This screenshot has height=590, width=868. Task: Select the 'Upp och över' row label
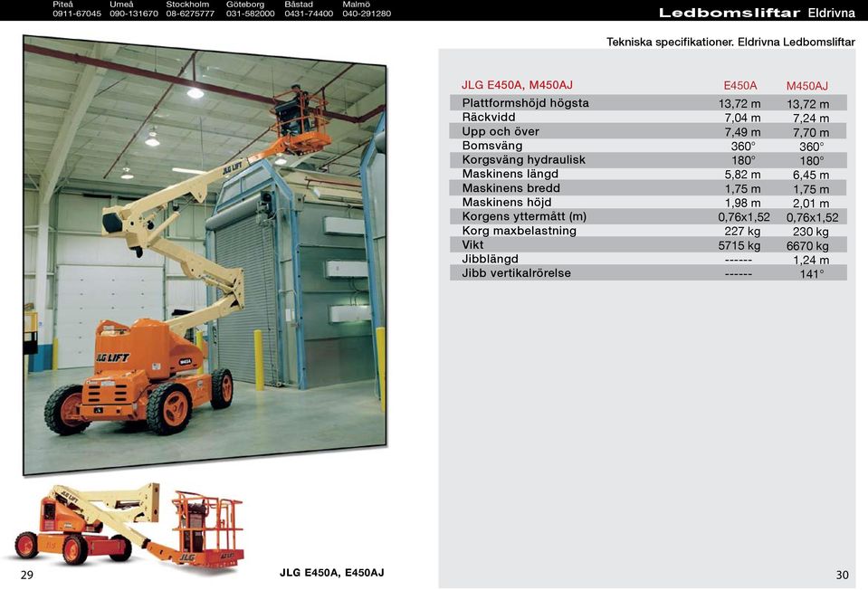pos(501,132)
